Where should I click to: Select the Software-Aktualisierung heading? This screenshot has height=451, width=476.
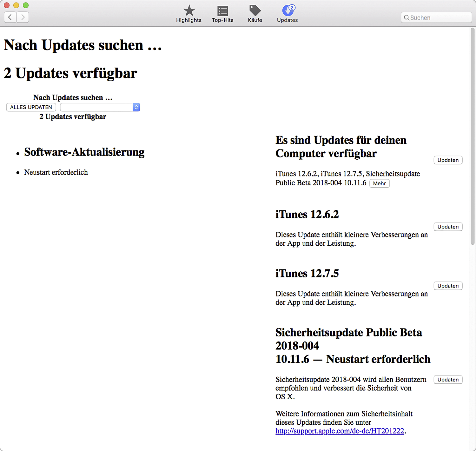[84, 152]
